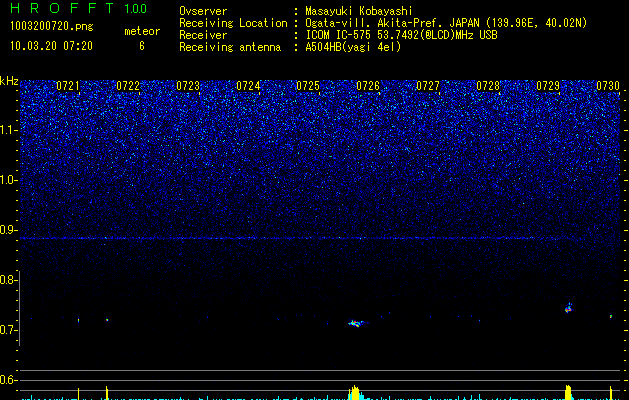Click the "Receiving Location" label
Screen dimensions: 629x400
pyautogui.click(x=233, y=23)
